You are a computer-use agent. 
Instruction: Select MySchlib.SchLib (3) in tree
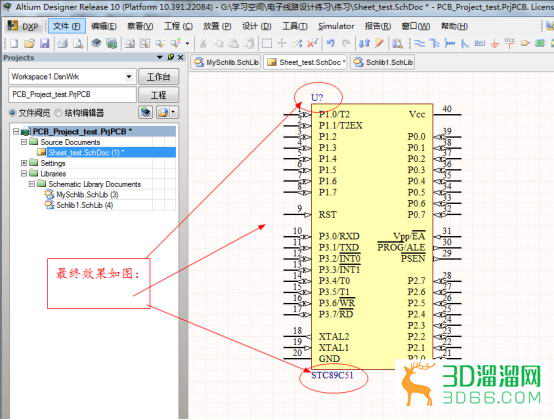87,195
